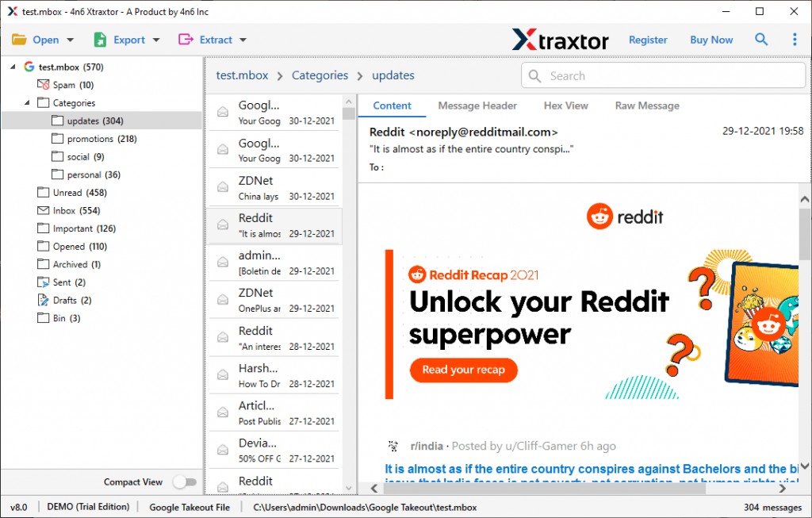This screenshot has height=518, width=812.
Task: Open the three-dot more options menu
Action: coord(795,40)
